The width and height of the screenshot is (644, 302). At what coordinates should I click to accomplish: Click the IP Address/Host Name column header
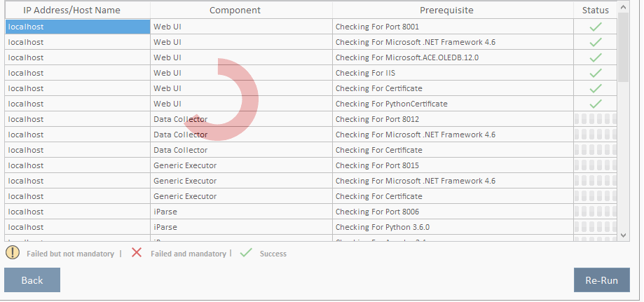click(x=77, y=11)
